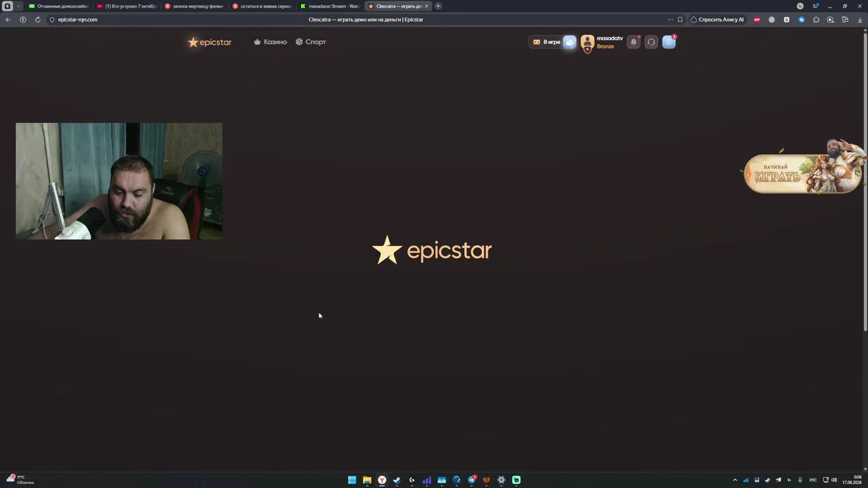Open the Казино section
The image size is (868, 488).
(270, 42)
